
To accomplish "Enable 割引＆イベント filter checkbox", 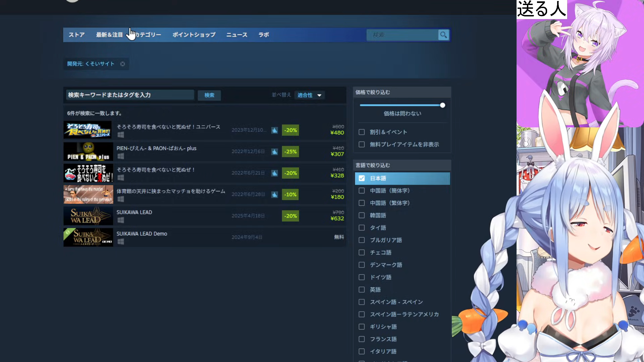I will click(x=362, y=132).
